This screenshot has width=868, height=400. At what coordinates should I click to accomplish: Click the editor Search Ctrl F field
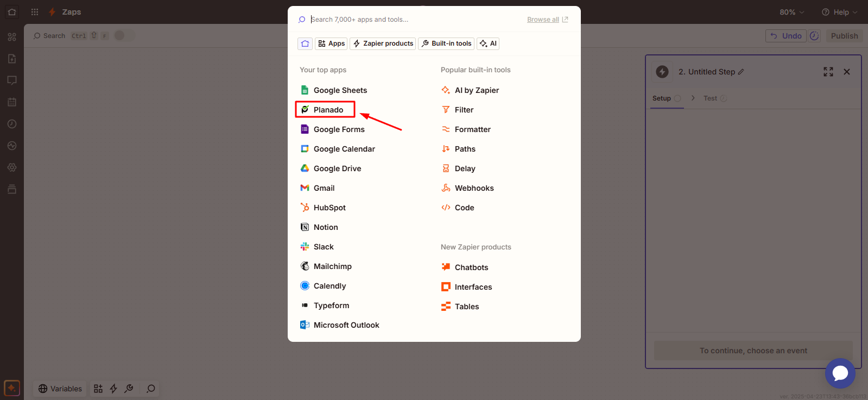point(71,35)
